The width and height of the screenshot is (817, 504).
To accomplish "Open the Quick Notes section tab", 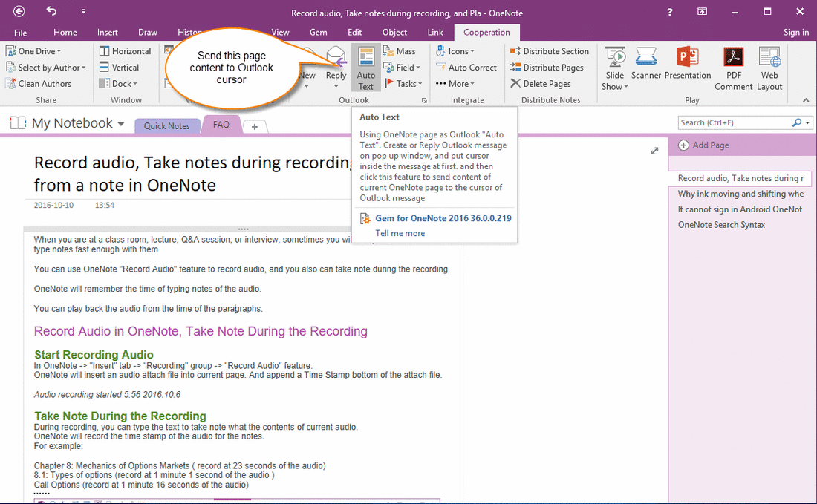I will [x=166, y=126].
